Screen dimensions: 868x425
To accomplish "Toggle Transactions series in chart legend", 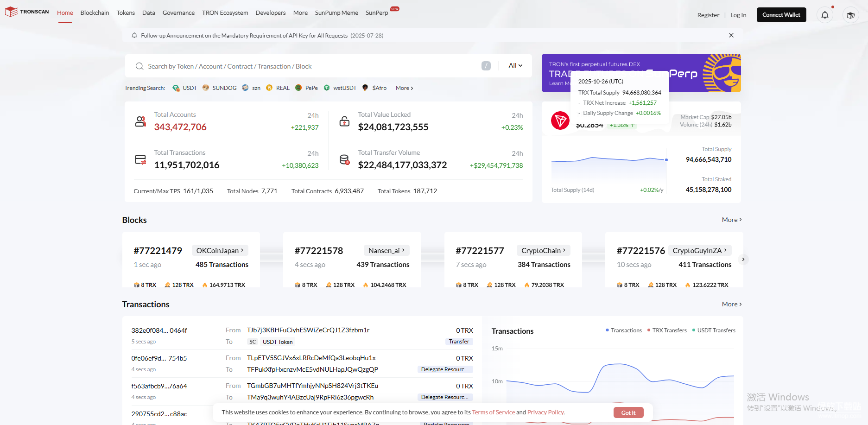I will pos(624,330).
